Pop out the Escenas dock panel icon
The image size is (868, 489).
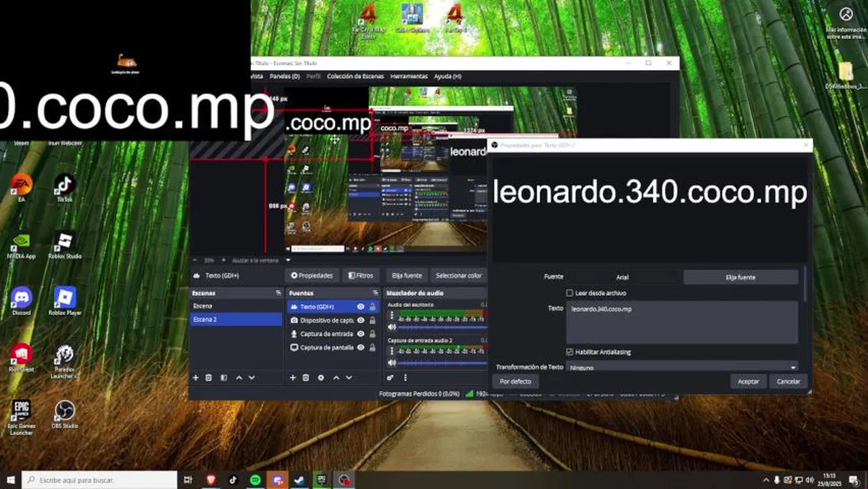(278, 293)
